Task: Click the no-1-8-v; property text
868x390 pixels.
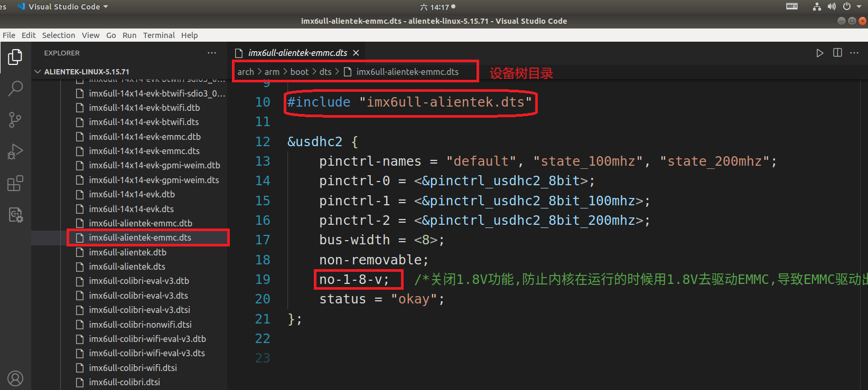Action: coord(354,279)
